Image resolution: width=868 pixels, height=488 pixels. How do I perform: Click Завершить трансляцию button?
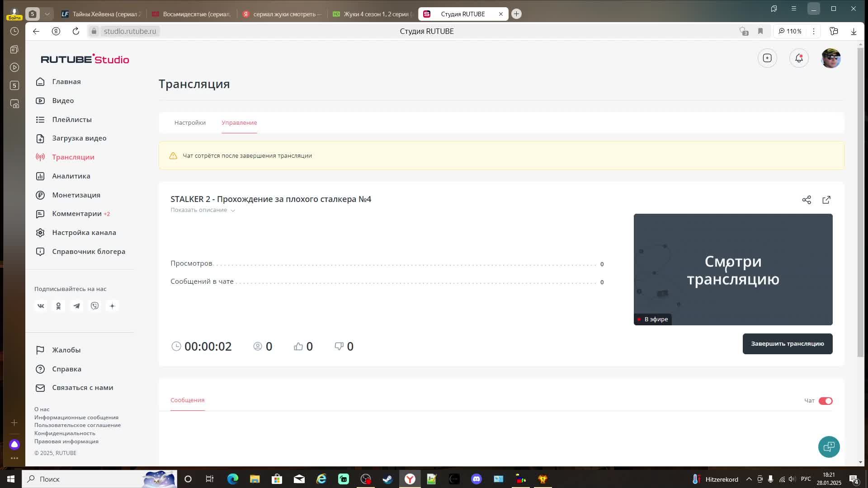pos(787,344)
